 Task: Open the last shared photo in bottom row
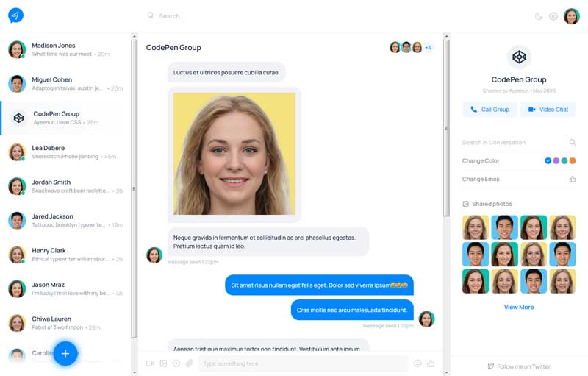click(x=562, y=281)
